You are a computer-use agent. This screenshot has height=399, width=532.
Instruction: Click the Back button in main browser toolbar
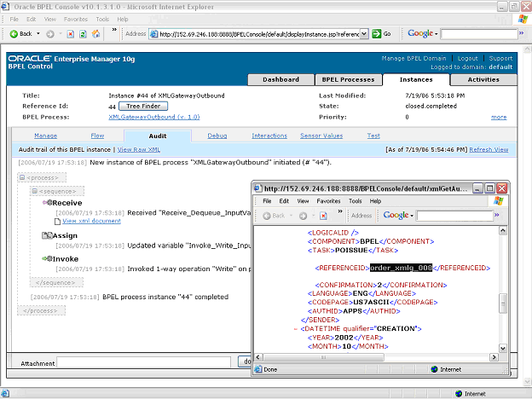[20, 33]
